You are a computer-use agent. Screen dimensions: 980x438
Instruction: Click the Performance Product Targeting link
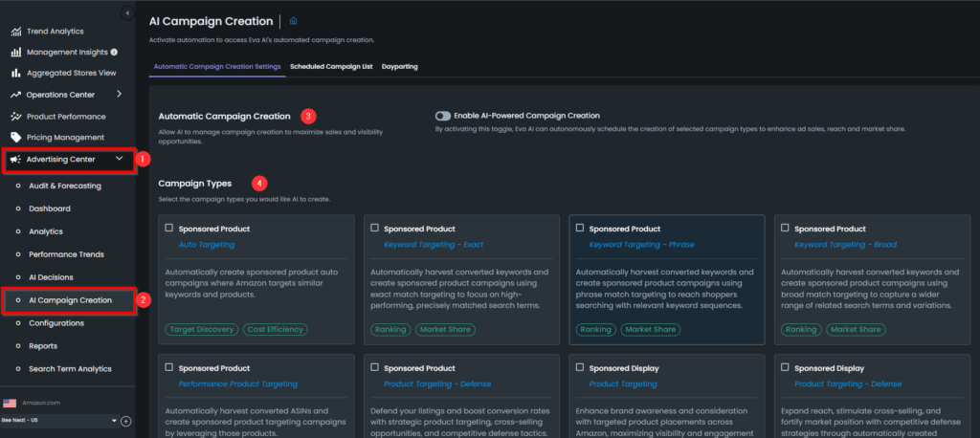(x=238, y=384)
